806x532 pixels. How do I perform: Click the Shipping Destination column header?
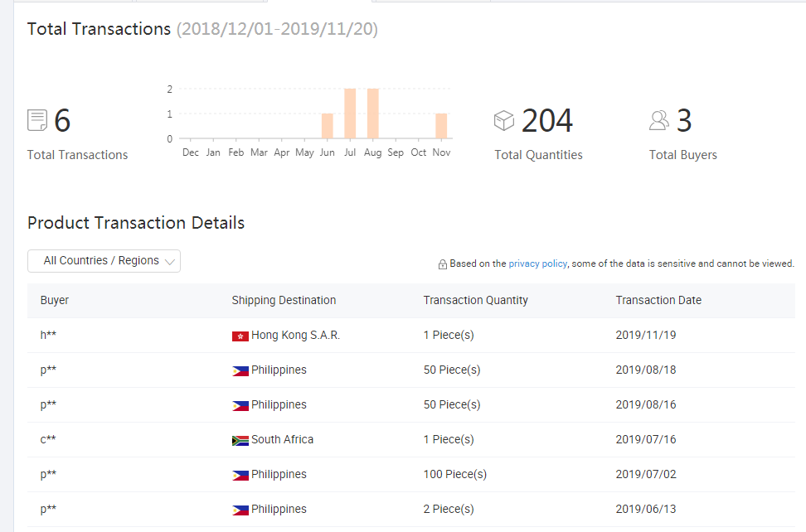point(284,301)
